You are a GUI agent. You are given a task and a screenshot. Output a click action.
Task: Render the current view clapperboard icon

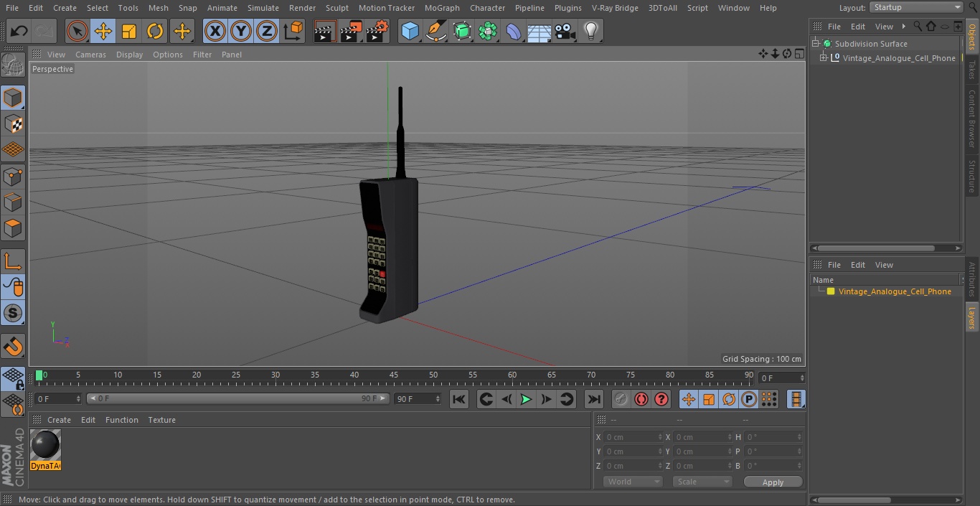325,31
